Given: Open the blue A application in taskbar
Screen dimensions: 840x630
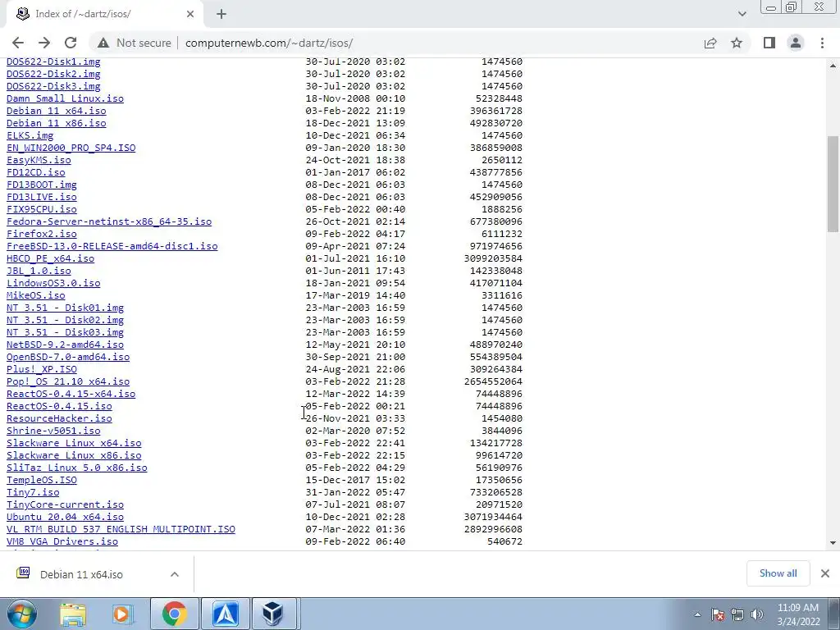Looking at the screenshot, I should coord(225,614).
